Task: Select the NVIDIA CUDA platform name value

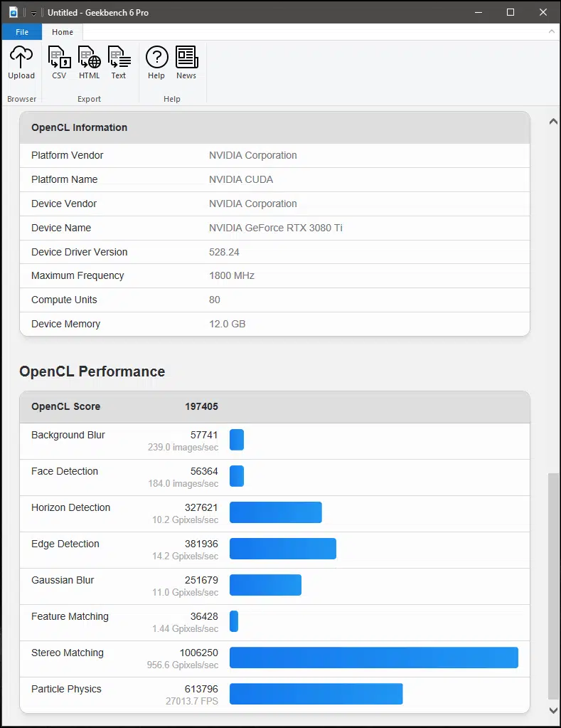Action: coord(241,179)
